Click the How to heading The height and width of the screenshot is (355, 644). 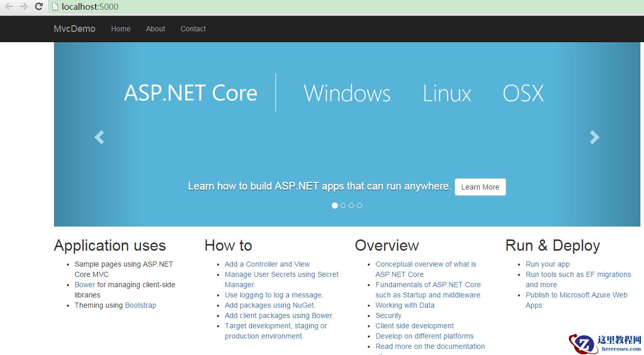point(228,246)
